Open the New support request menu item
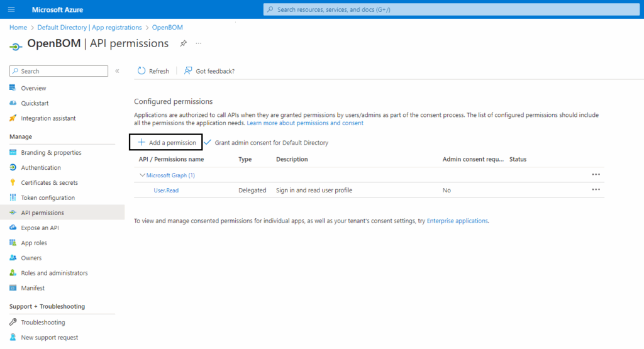644x349 pixels. [49, 337]
